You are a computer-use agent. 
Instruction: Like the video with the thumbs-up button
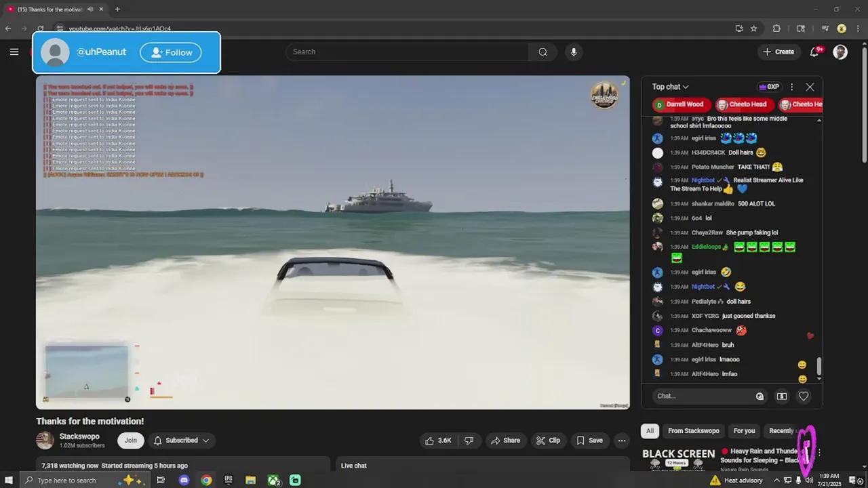point(438,441)
